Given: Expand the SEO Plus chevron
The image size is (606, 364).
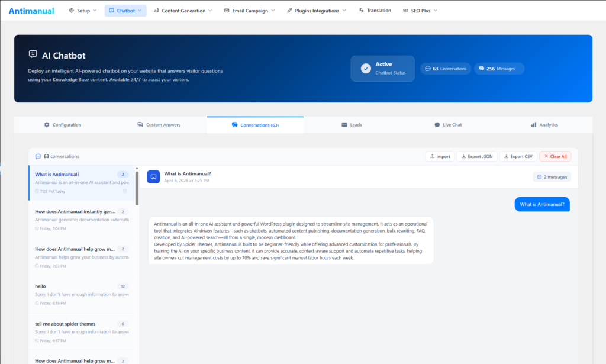Looking at the screenshot, I should click(436, 11).
